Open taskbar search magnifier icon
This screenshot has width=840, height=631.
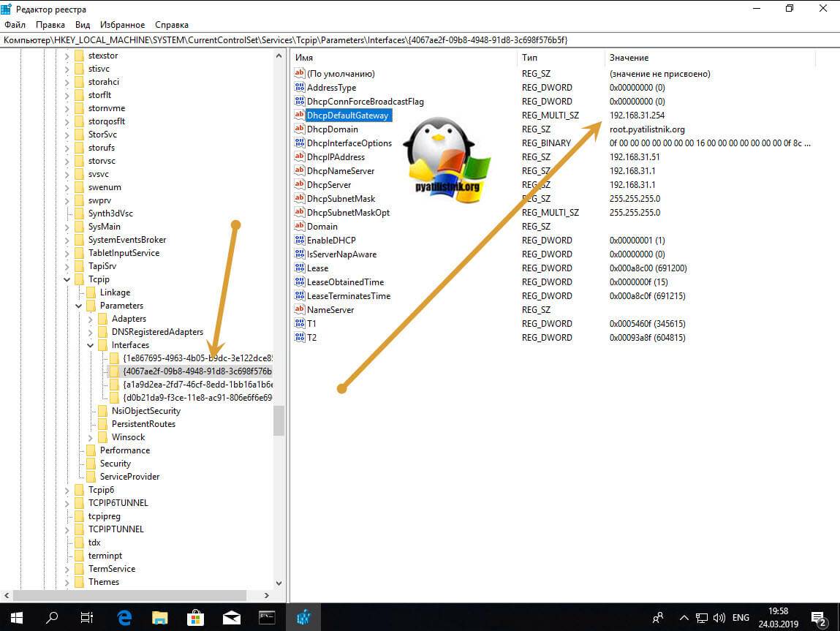(51, 618)
